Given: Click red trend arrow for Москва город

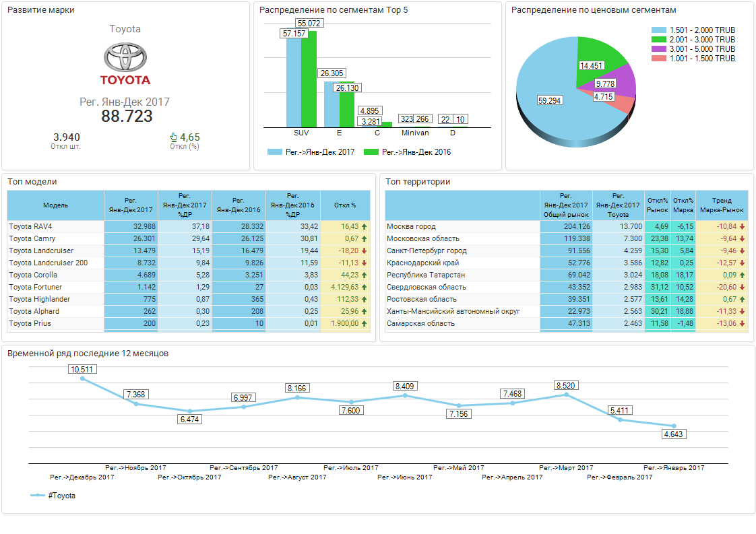Looking at the screenshot, I should coord(743,227).
